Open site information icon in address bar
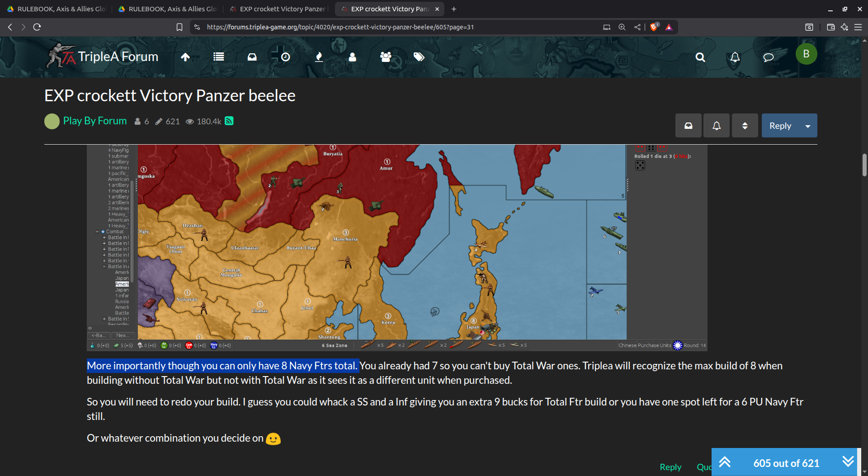Image resolution: width=868 pixels, height=476 pixels. click(197, 27)
